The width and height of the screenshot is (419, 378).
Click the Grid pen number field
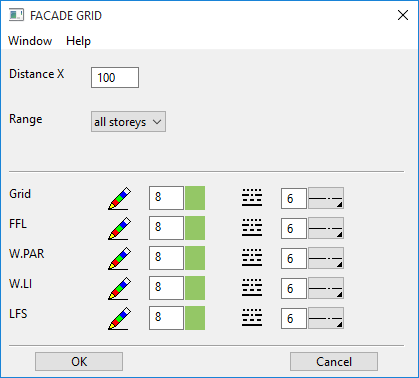[166, 198]
